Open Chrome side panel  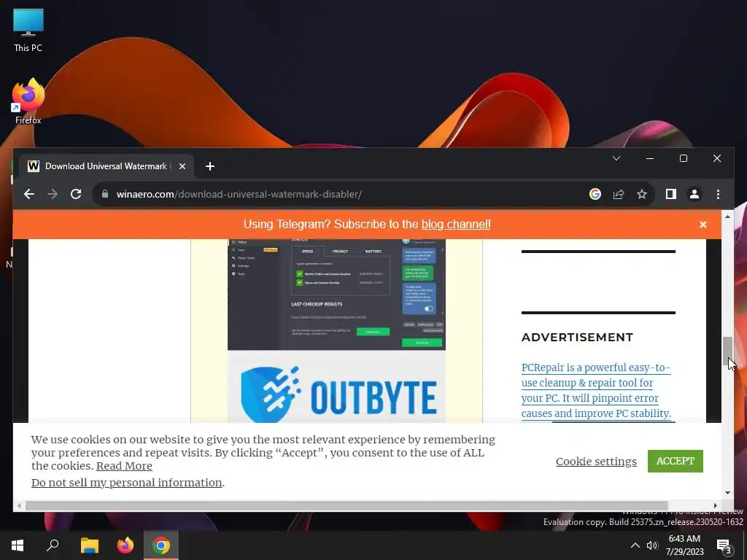671,194
